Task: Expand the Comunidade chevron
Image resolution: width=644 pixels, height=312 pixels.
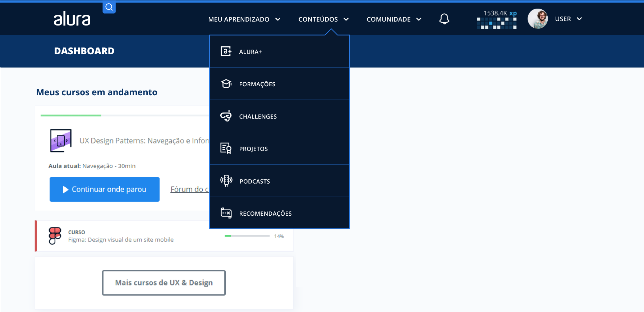Action: point(419,19)
